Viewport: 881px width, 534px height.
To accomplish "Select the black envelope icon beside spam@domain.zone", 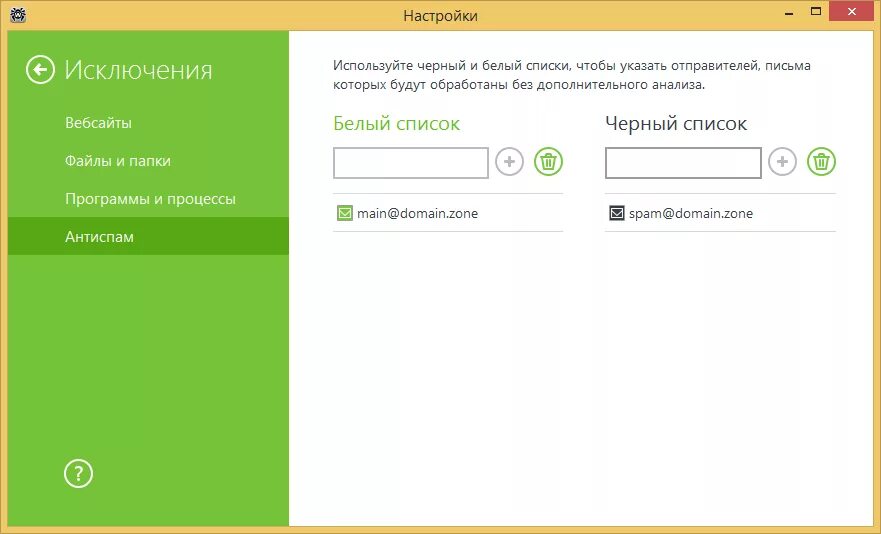I will click(x=617, y=214).
